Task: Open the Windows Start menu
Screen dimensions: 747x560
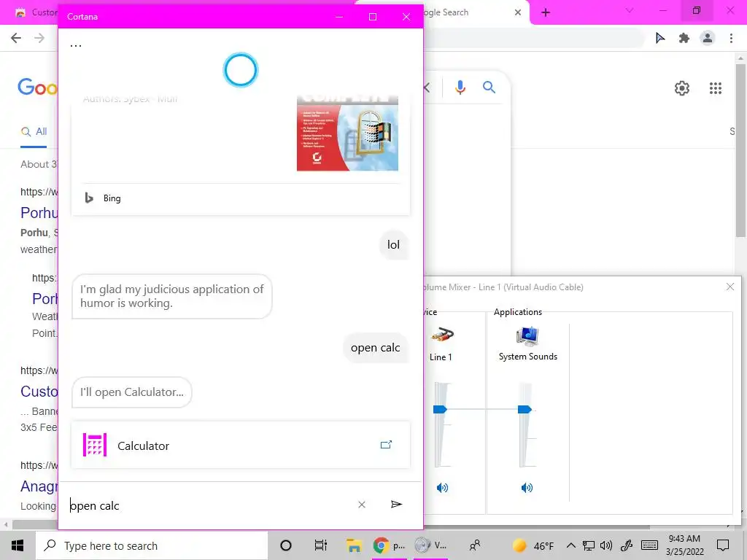Action: pyautogui.click(x=18, y=545)
